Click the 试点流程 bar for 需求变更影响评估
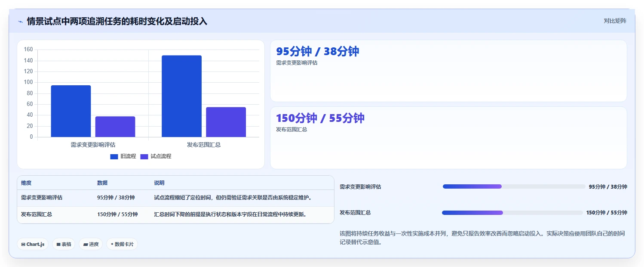644x267 pixels. 115,127
